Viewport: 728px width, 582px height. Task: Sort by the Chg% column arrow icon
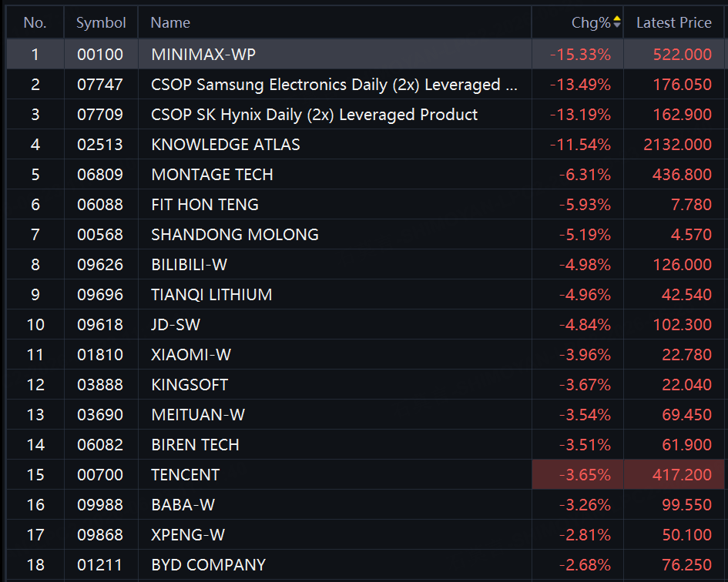tap(616, 22)
